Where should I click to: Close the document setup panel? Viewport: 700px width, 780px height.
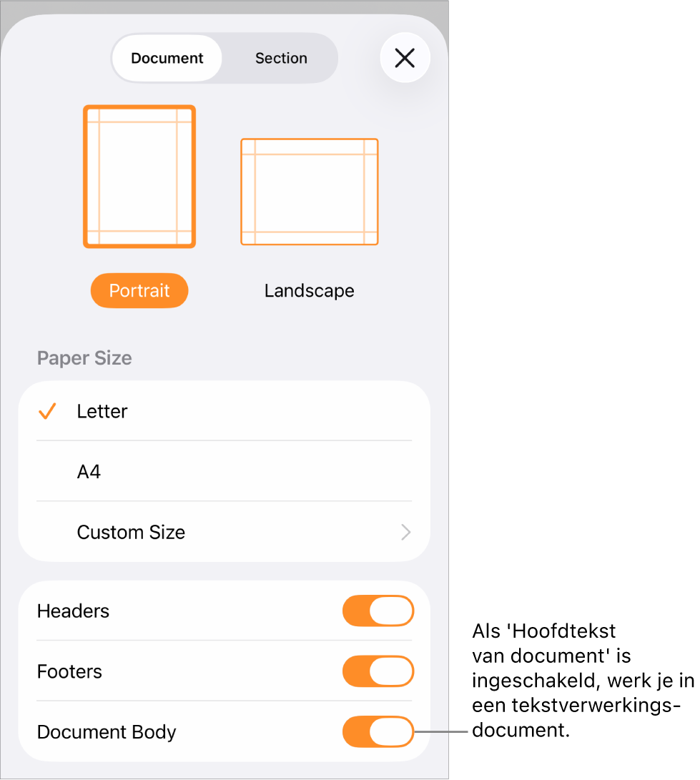(405, 58)
